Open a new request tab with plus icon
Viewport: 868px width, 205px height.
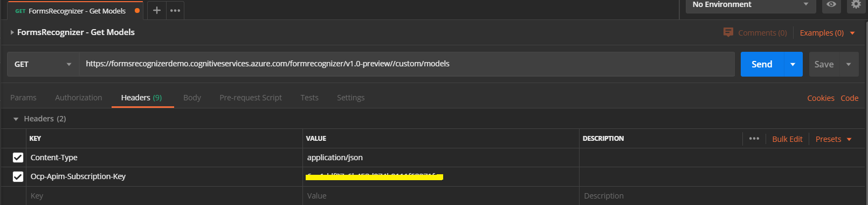(156, 10)
